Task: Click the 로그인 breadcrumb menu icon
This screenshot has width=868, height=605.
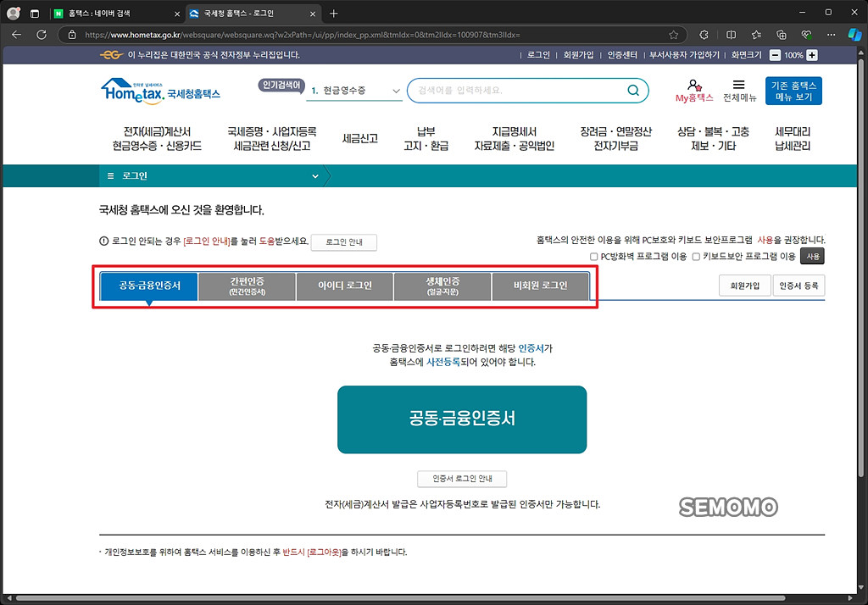Action: [x=110, y=176]
